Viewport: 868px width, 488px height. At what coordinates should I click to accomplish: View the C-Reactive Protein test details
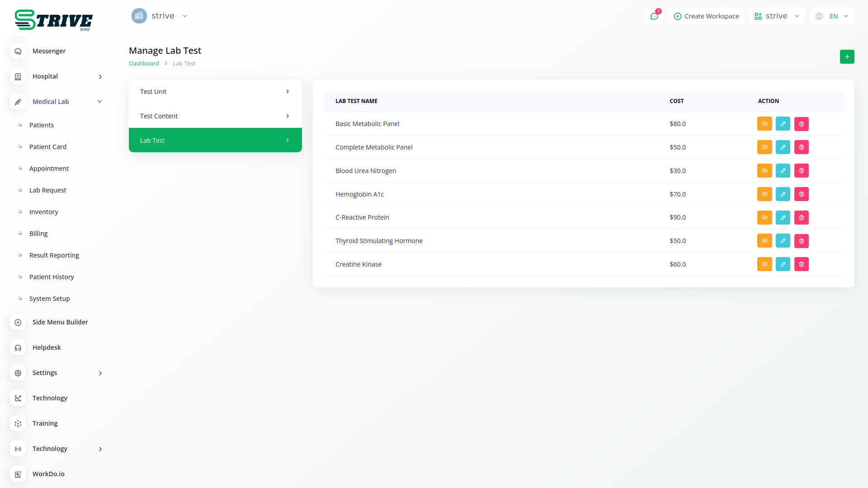764,217
